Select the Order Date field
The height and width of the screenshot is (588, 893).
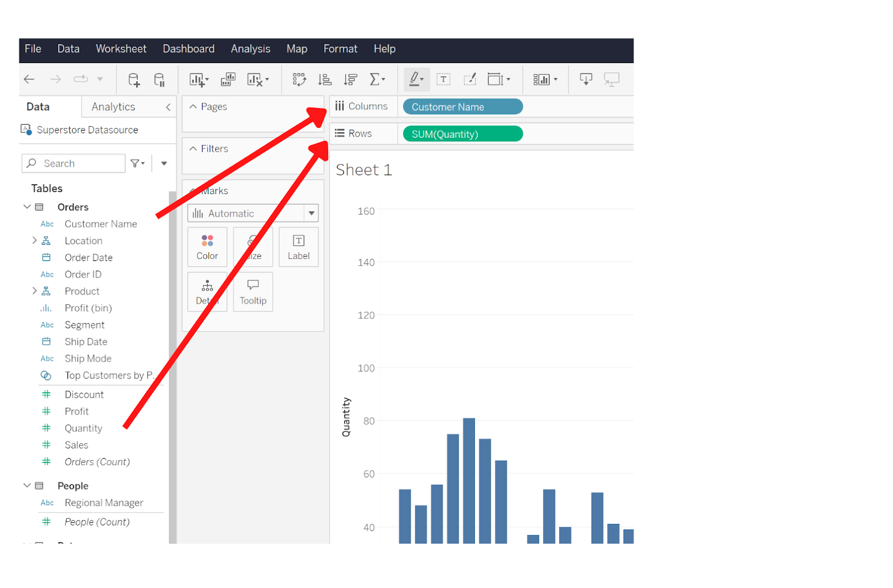coord(89,258)
